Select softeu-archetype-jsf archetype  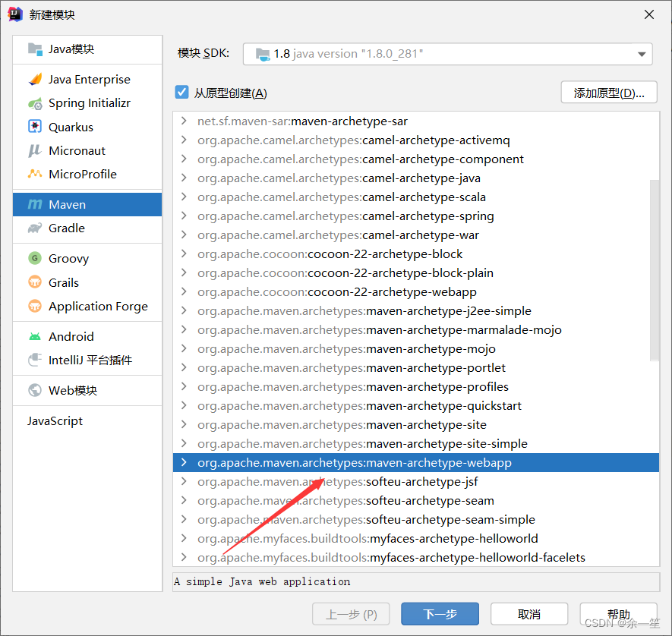(415, 481)
